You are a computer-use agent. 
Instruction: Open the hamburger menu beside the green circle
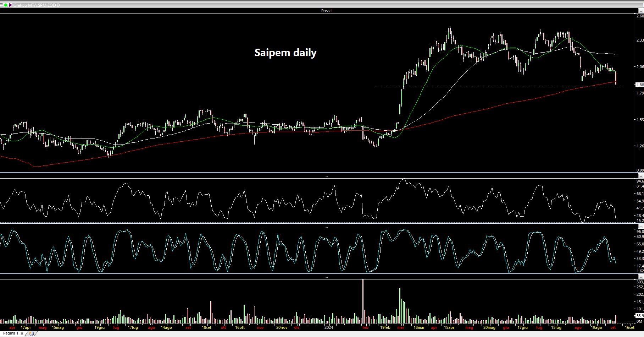2,5
